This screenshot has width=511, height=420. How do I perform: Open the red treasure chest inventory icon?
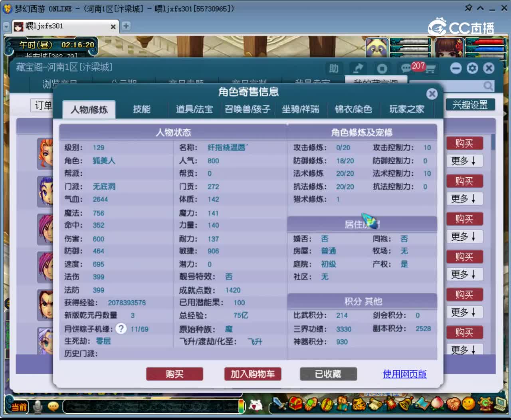tap(295, 404)
